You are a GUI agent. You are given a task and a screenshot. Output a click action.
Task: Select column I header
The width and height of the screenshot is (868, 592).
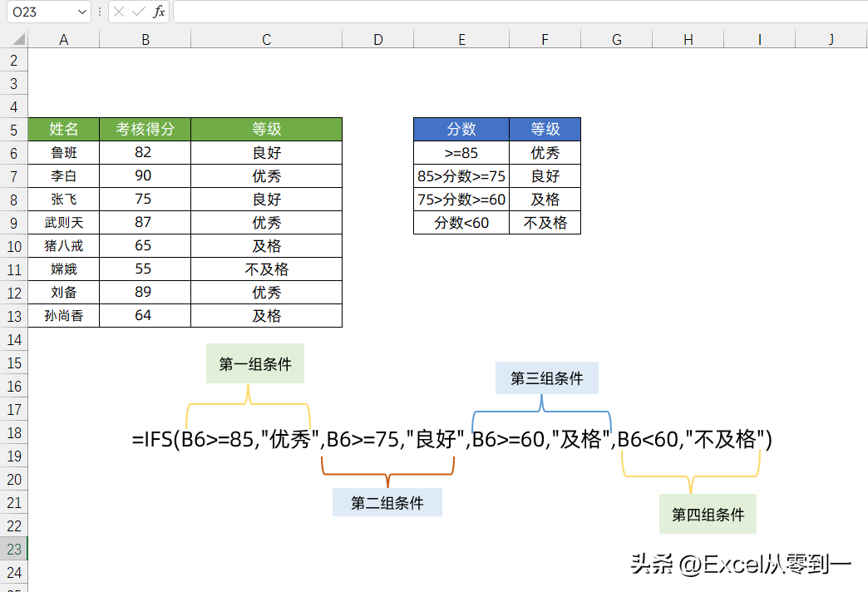[x=760, y=39]
